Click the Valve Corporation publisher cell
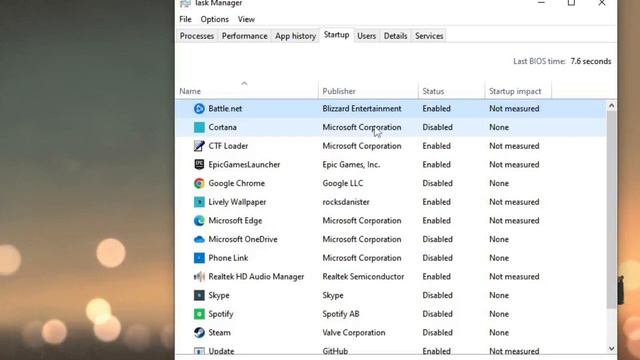 (353, 333)
